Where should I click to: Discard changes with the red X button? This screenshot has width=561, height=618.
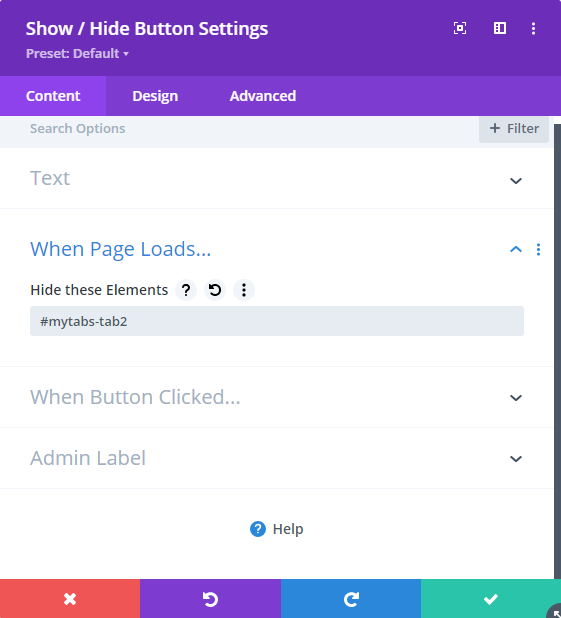[70, 599]
